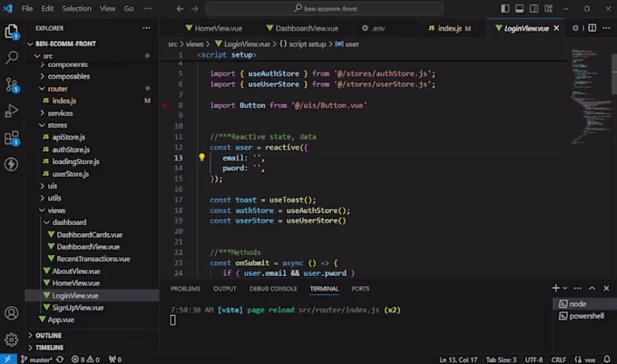Open the terminal profile dropdown arrow
This screenshot has width=617, height=364.
[564, 288]
